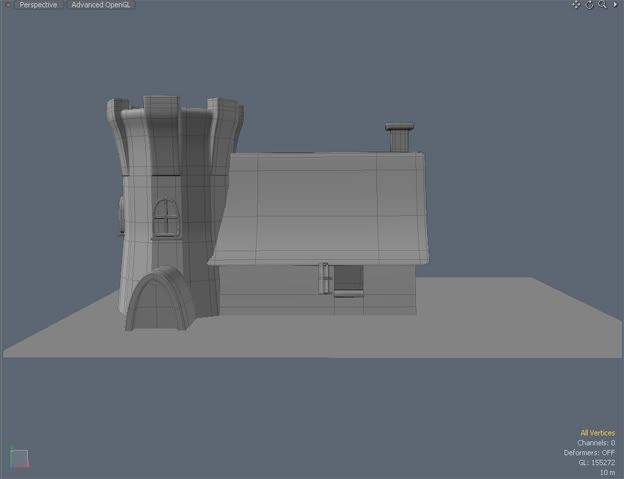Click the All Vertices selection label
Viewport: 624px width, 479px height.
point(597,433)
